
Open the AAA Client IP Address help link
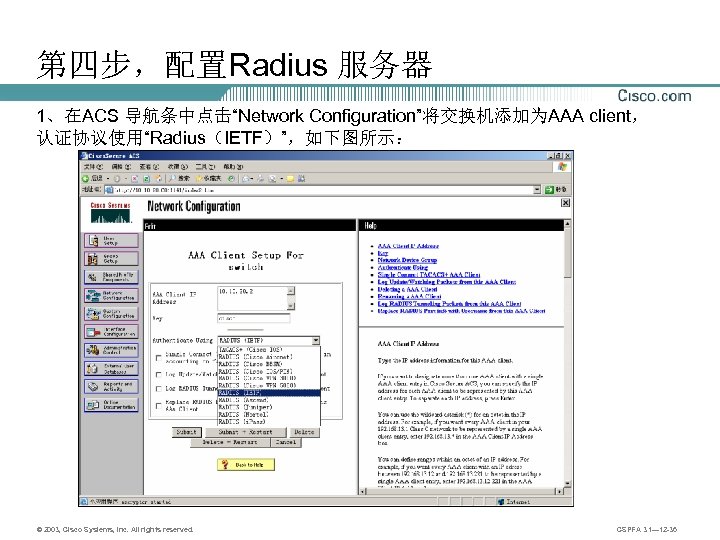(408, 246)
